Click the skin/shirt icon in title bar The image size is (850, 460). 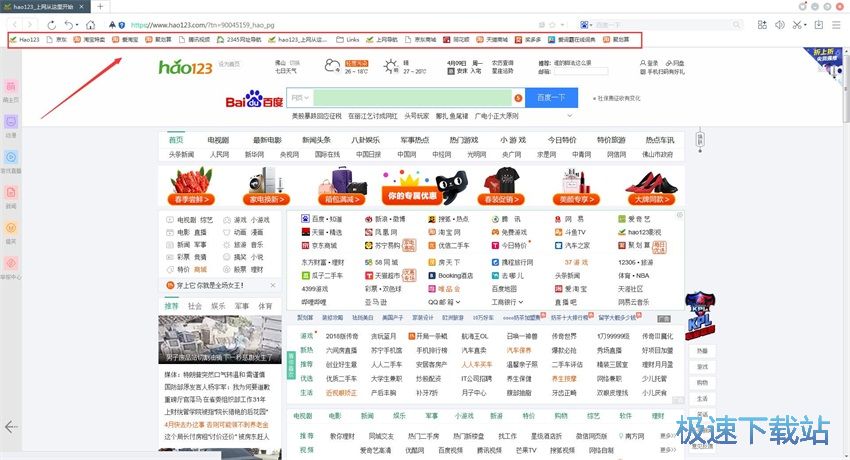[x=803, y=6]
